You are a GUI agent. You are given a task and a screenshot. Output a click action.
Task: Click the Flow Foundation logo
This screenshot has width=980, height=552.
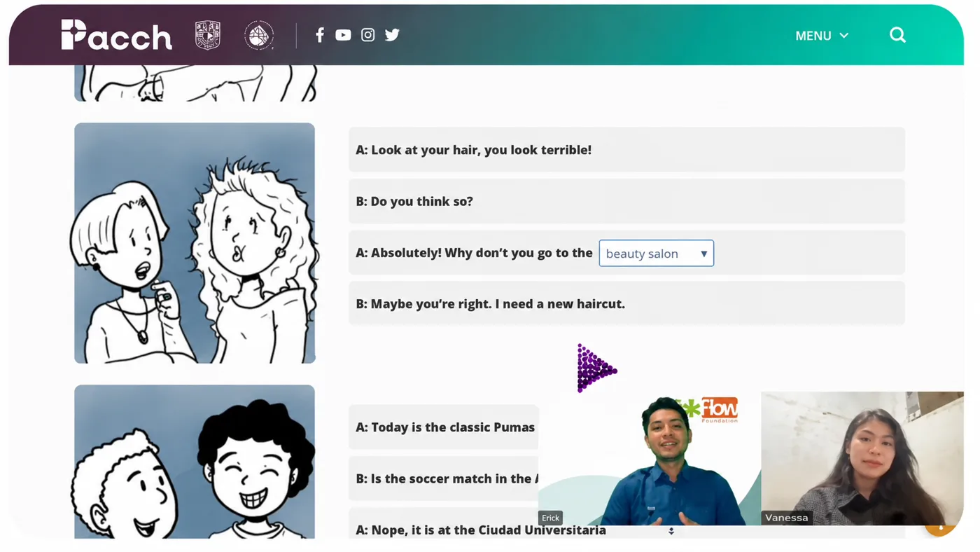(710, 409)
